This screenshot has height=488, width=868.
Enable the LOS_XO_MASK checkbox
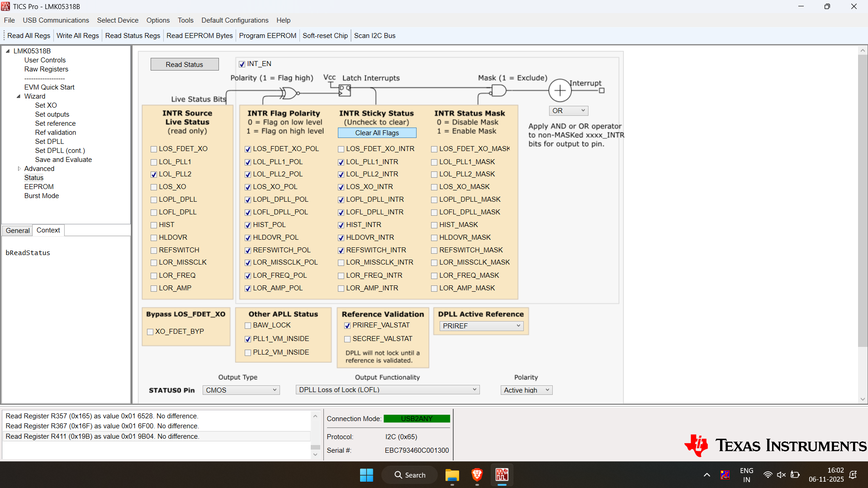click(434, 187)
